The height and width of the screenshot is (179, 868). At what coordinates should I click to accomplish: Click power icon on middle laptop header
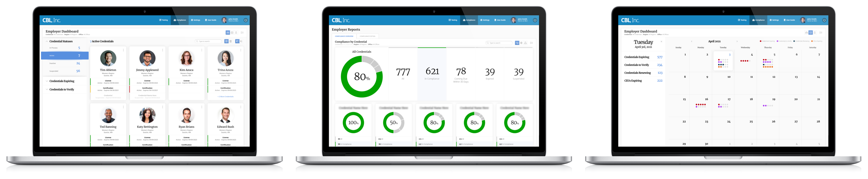coord(535,20)
